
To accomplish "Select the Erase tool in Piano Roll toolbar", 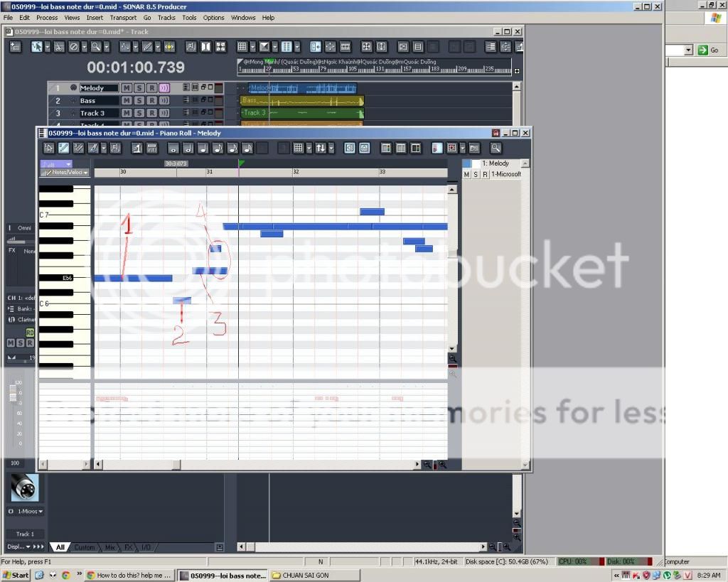I will (79, 148).
